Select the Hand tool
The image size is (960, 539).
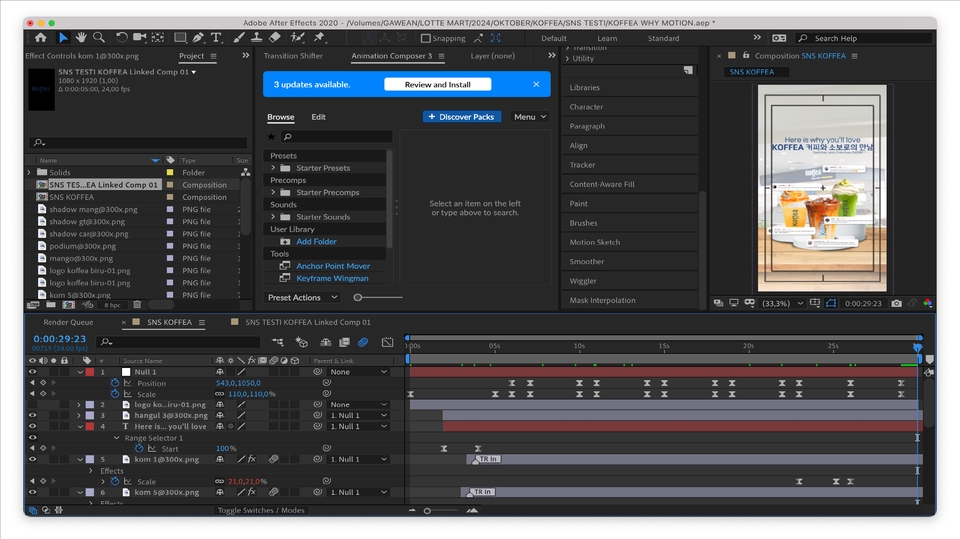pyautogui.click(x=82, y=38)
